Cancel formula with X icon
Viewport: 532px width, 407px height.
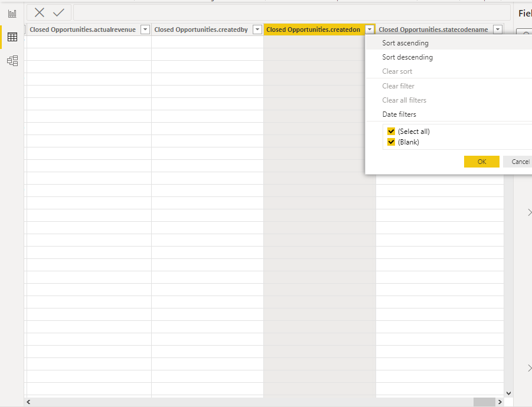(40, 12)
